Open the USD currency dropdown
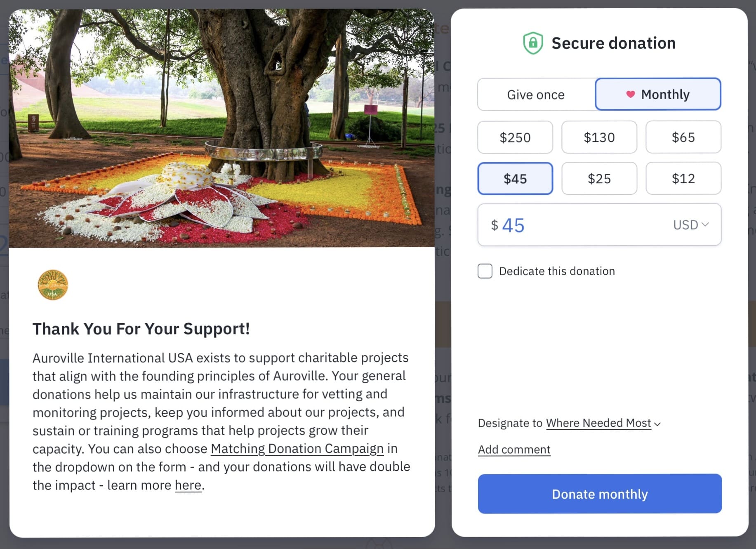Viewport: 756px width, 549px height. (x=691, y=225)
